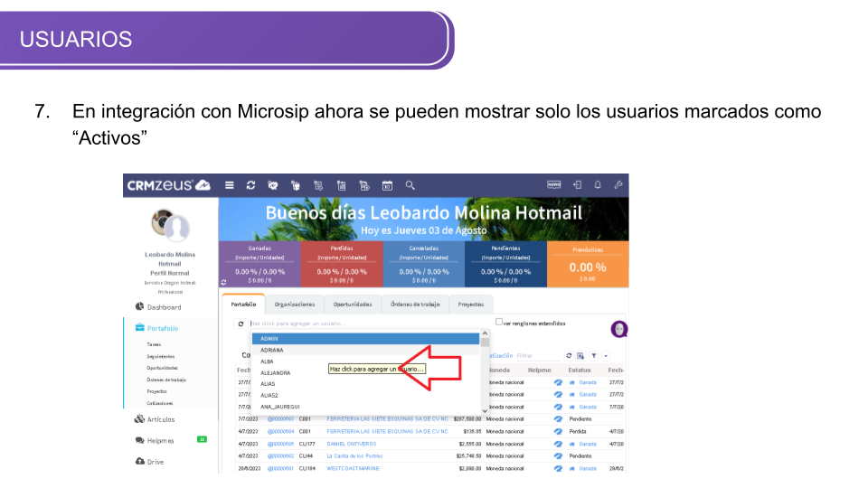The height and width of the screenshot is (488, 868).
Task: Switch to the Organizaciones tab
Action: (295, 305)
